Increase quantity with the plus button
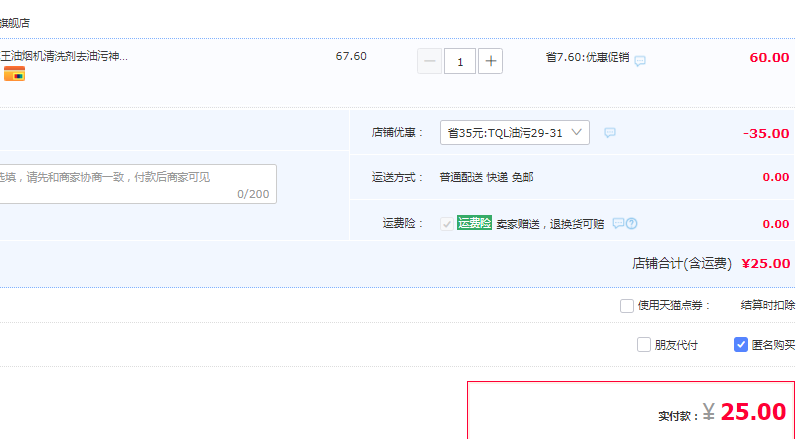The height and width of the screenshot is (439, 808). pyautogui.click(x=491, y=61)
